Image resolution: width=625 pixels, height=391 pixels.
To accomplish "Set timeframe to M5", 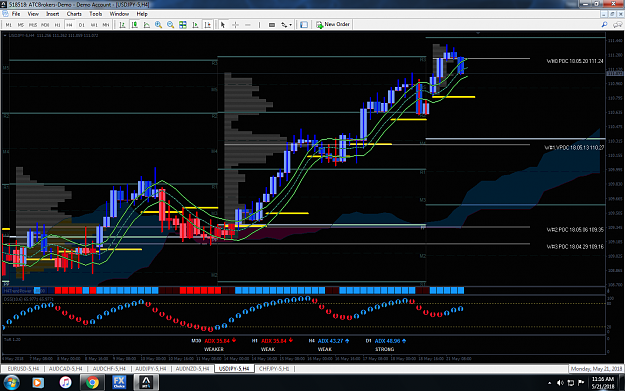I will click(x=21, y=25).
